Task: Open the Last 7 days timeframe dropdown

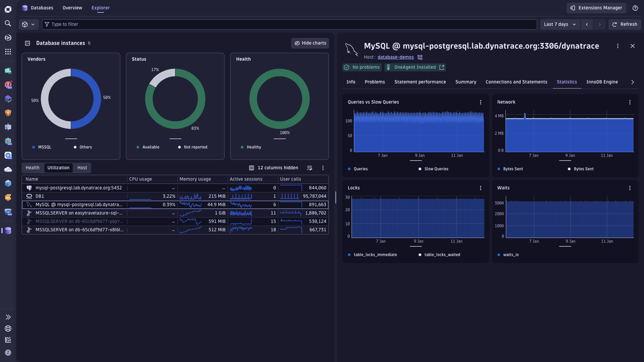Action: (560, 24)
